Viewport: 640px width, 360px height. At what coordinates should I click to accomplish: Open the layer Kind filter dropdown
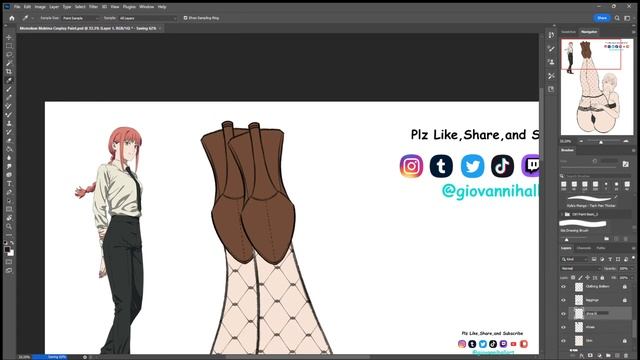(x=575, y=259)
